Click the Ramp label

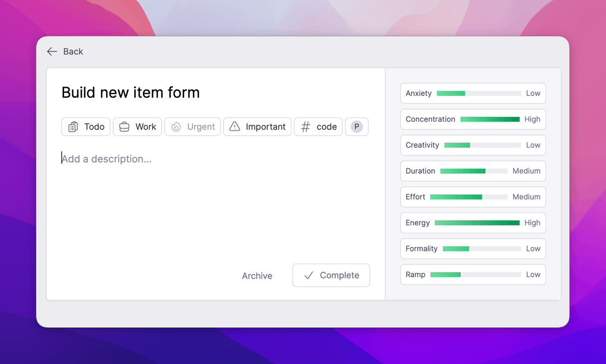[x=416, y=275]
